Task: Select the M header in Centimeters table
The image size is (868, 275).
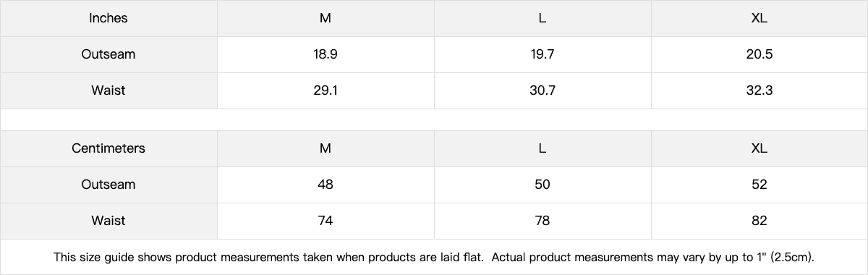Action: (x=325, y=148)
